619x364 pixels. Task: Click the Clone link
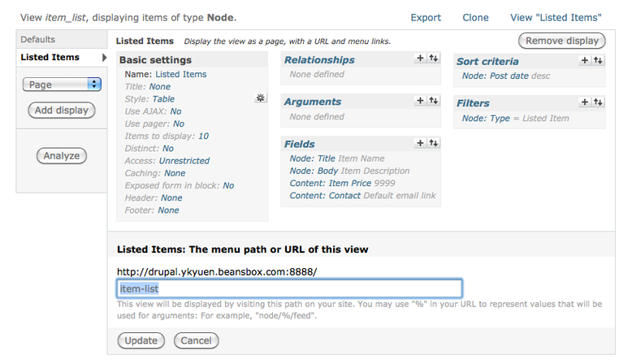point(475,17)
